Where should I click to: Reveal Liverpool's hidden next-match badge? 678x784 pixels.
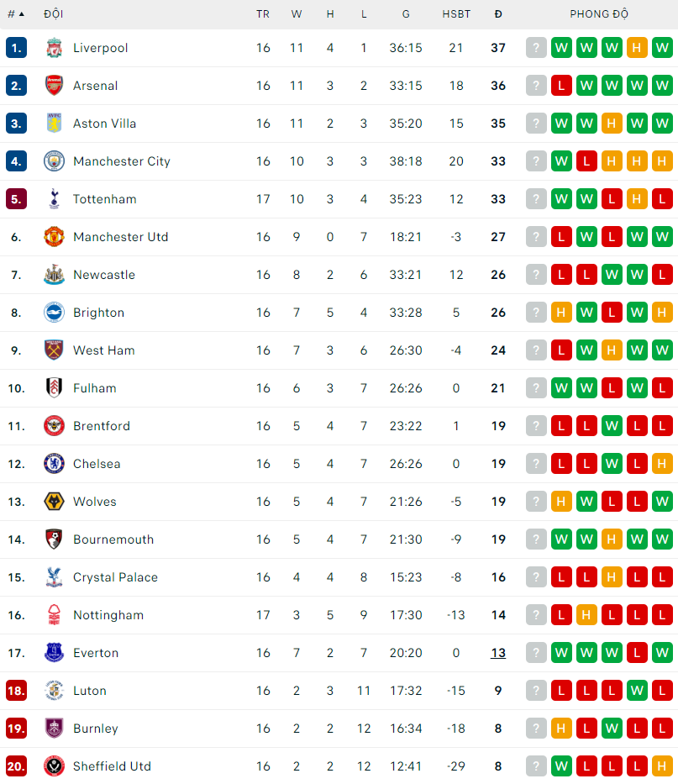(x=536, y=48)
